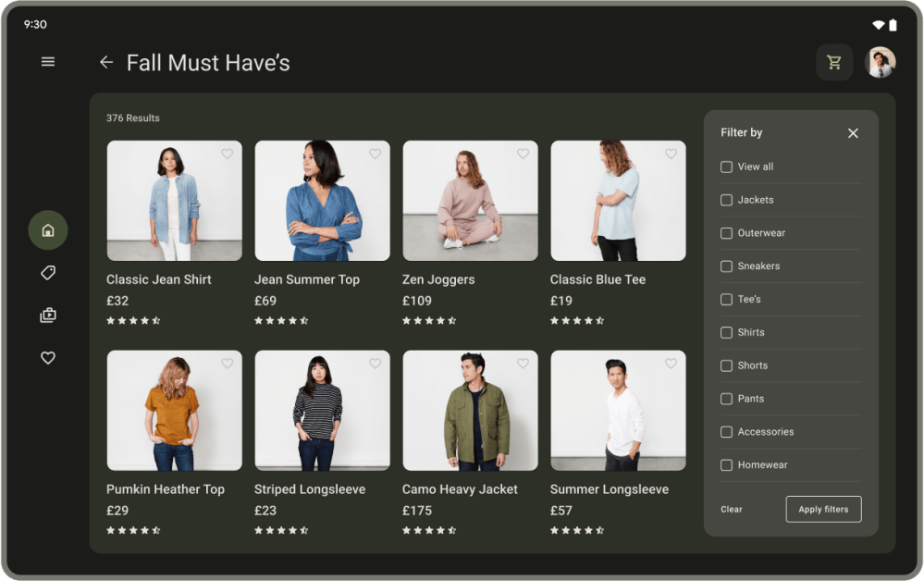
Task: Open the price tag deals icon
Action: pyautogui.click(x=48, y=273)
